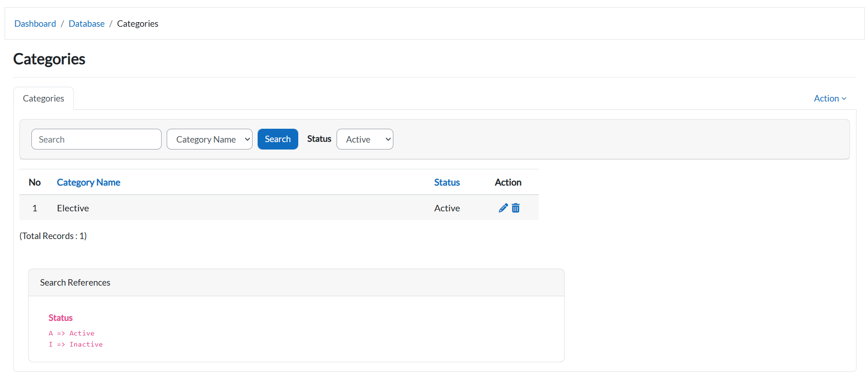This screenshot has width=868, height=377.
Task: Select the Elective category name cell
Action: tap(73, 208)
